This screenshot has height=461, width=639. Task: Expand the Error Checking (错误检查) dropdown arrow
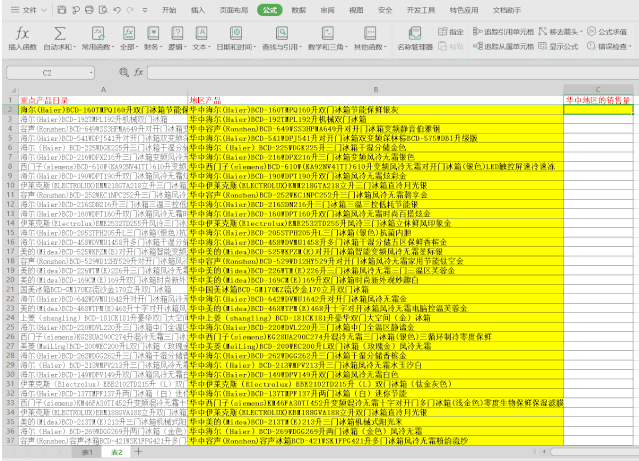pos(630,46)
